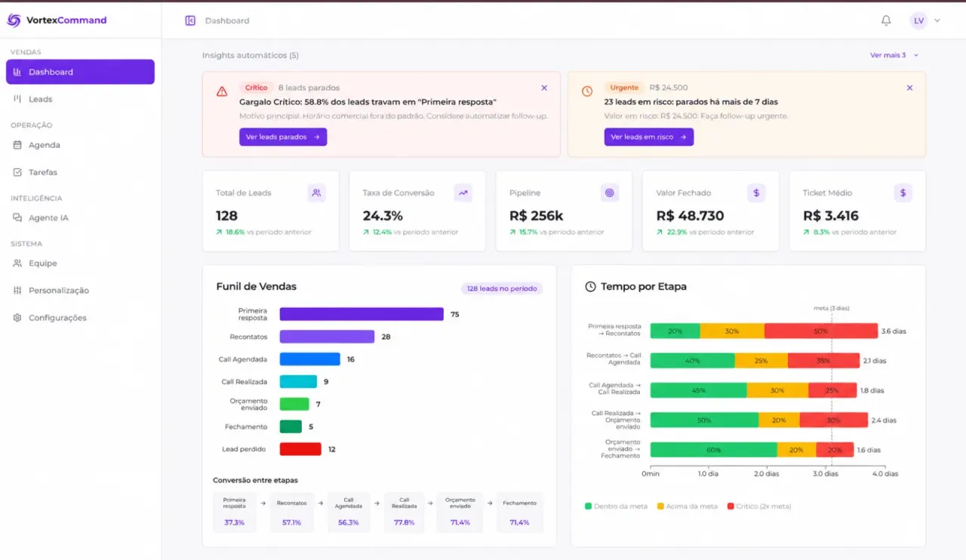
Task: Click the Equipe people icon
Action: tap(17, 263)
